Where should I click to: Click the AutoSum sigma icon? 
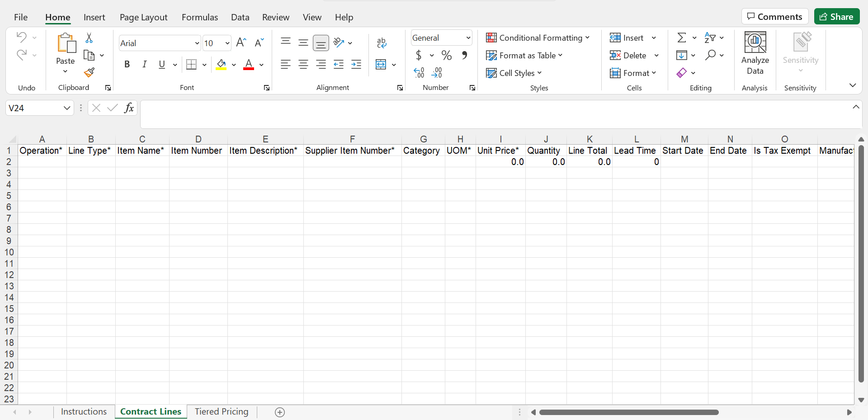click(x=682, y=38)
